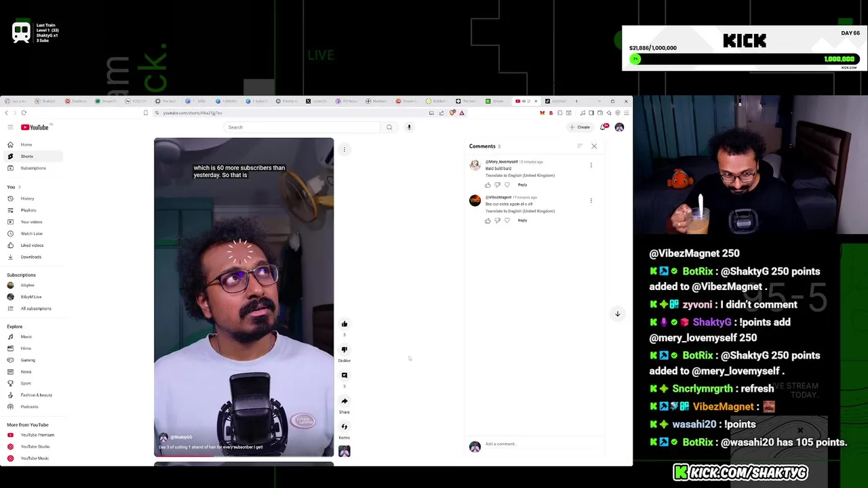The width and height of the screenshot is (868, 488).
Task: Like the short with thumbs-up button
Action: coord(344,324)
